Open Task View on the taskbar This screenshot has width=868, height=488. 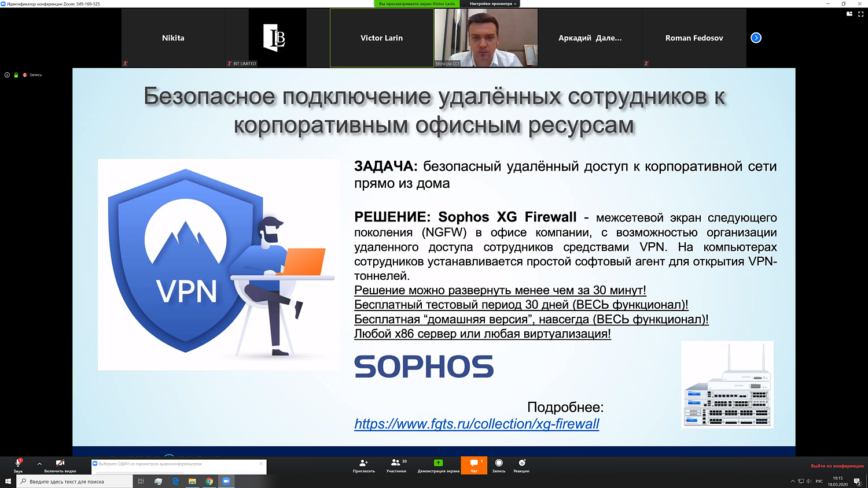pyautogui.click(x=141, y=481)
